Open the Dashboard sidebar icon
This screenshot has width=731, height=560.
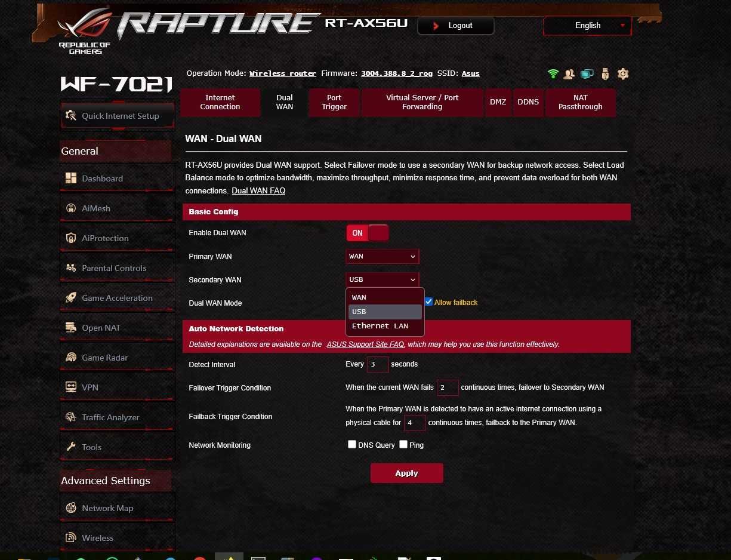pyautogui.click(x=71, y=178)
